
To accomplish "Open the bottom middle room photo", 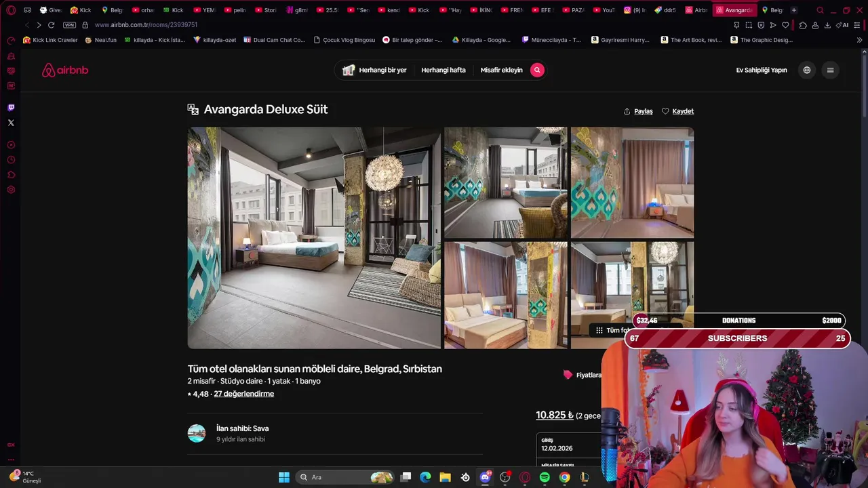I will (506, 296).
